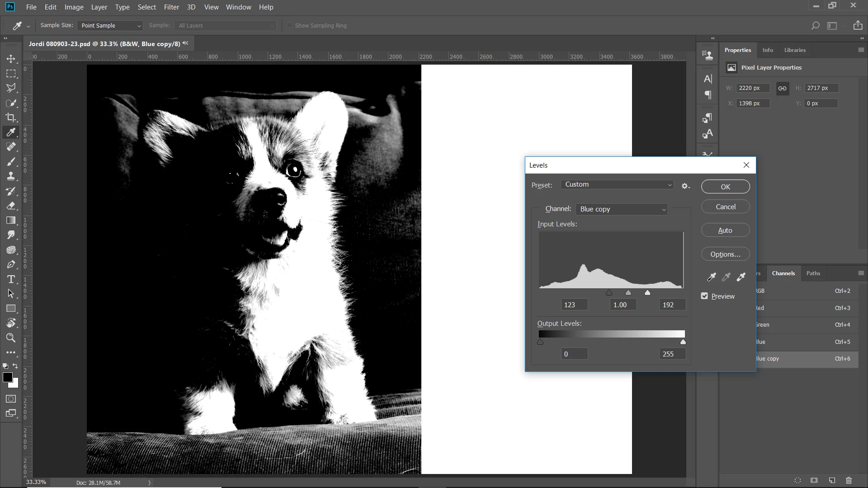868x488 pixels.
Task: Click the Auto button in Levels
Action: (725, 230)
